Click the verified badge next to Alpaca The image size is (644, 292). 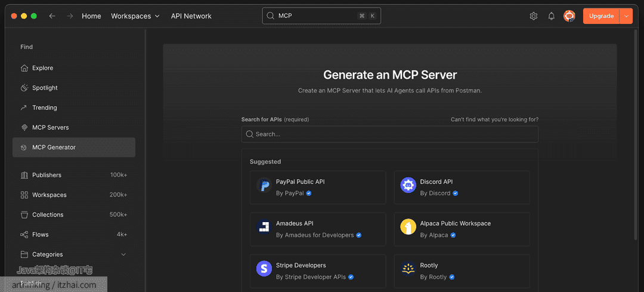click(453, 235)
